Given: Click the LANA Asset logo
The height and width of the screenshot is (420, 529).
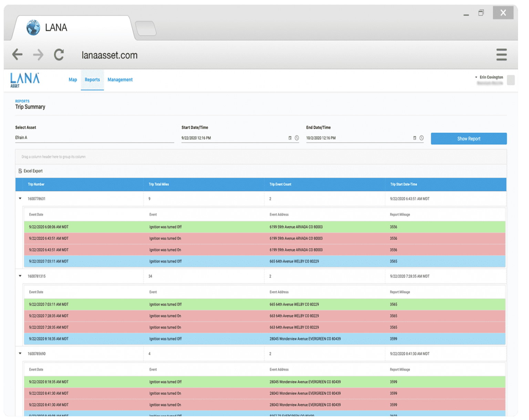Looking at the screenshot, I should (x=24, y=80).
